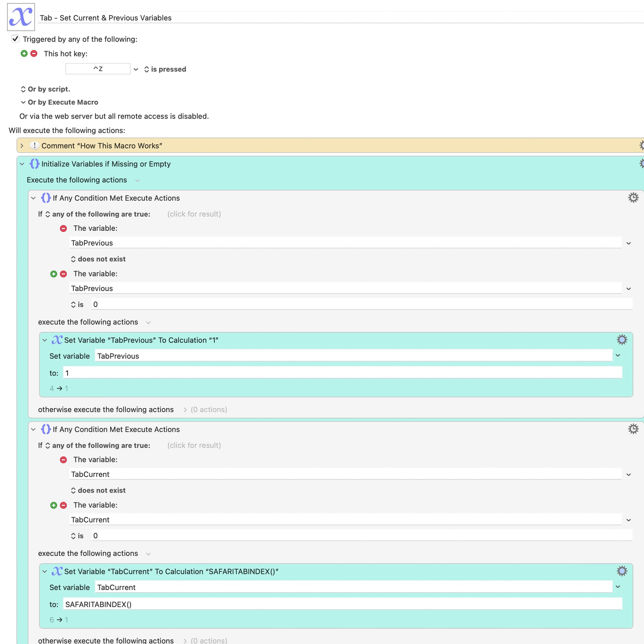
Task: Open the 'Or by script' popup menu
Action: [x=45, y=89]
